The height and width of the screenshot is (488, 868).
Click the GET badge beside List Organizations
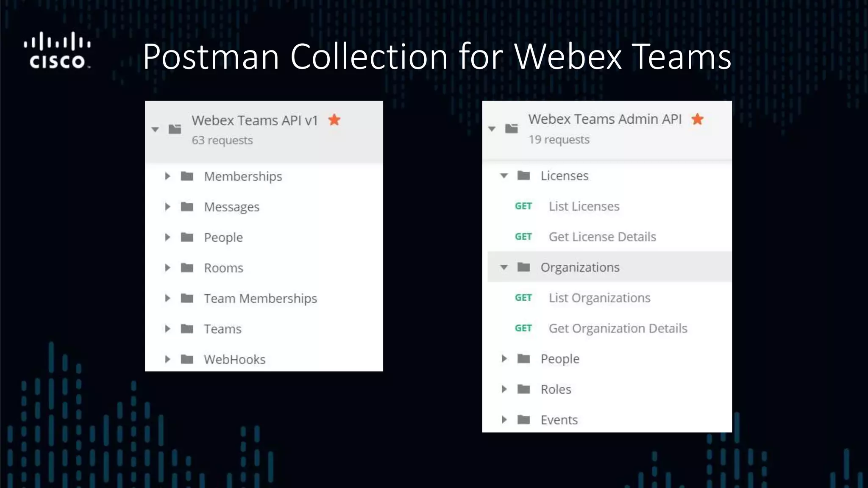[523, 297]
